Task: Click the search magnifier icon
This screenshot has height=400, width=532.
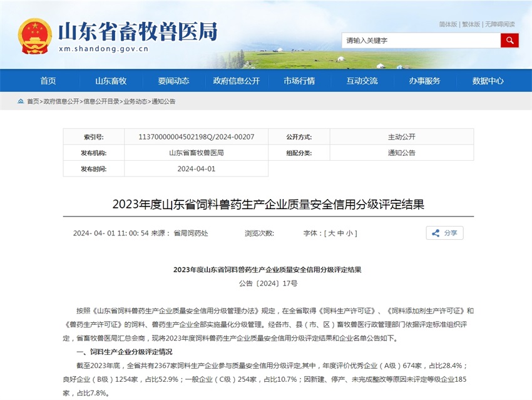Action: (509, 40)
